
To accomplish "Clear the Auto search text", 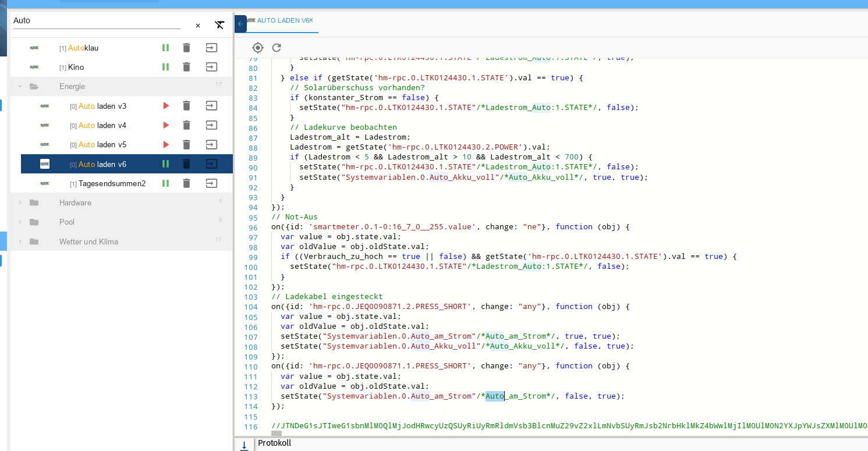I will (x=198, y=26).
